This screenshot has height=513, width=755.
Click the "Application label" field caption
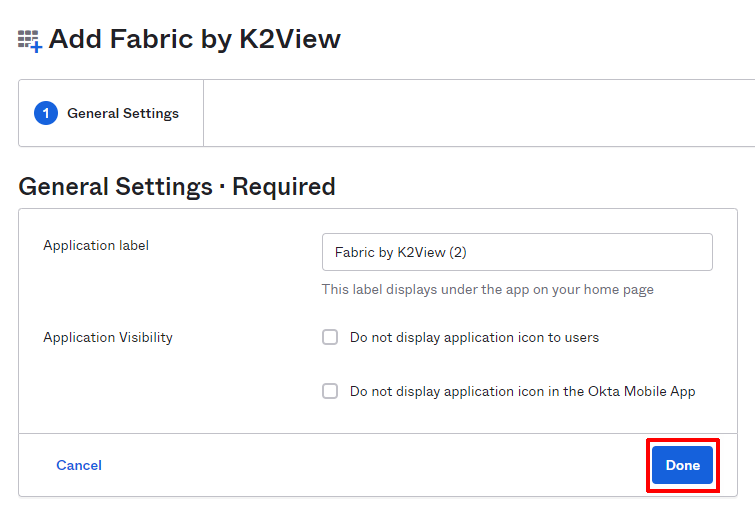pyautogui.click(x=96, y=246)
